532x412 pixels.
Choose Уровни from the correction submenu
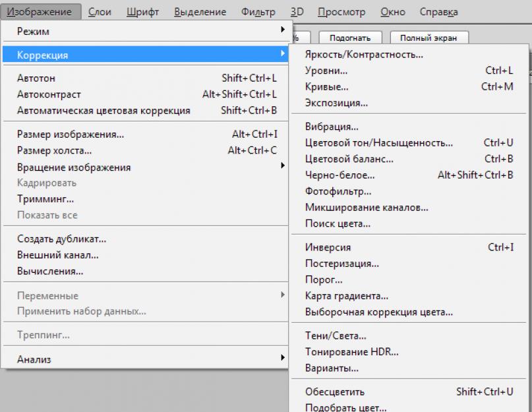326,71
